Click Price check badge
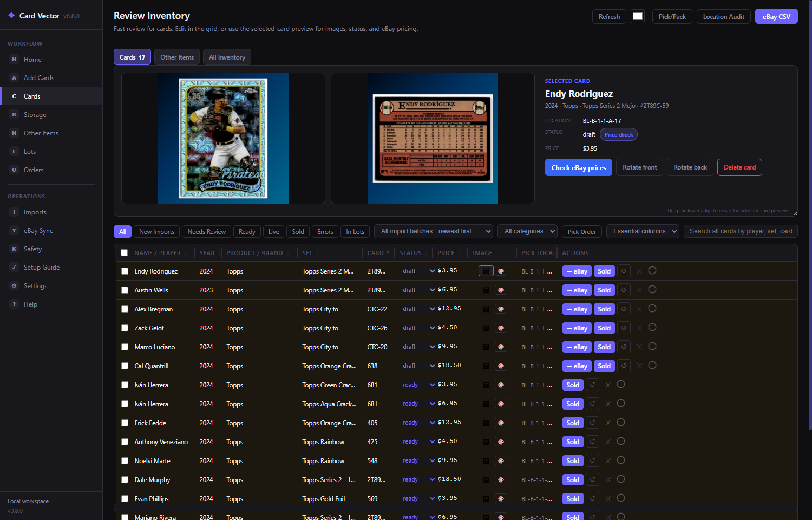 tap(618, 134)
